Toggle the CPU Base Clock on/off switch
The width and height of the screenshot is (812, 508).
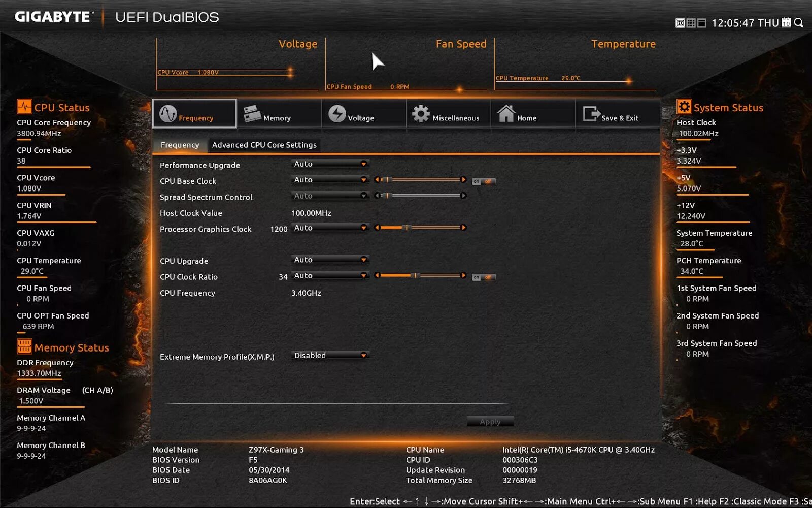[484, 181]
